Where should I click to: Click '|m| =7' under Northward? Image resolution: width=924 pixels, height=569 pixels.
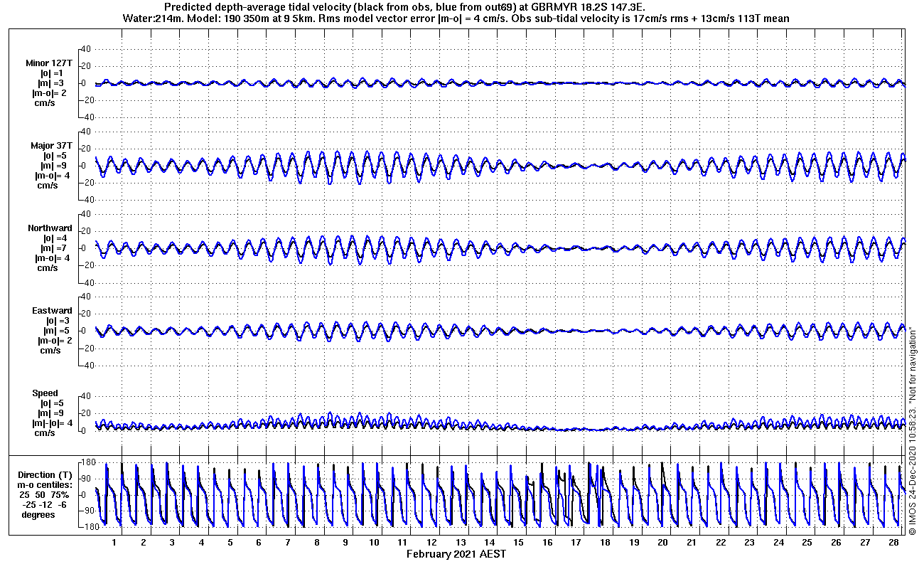(54, 248)
